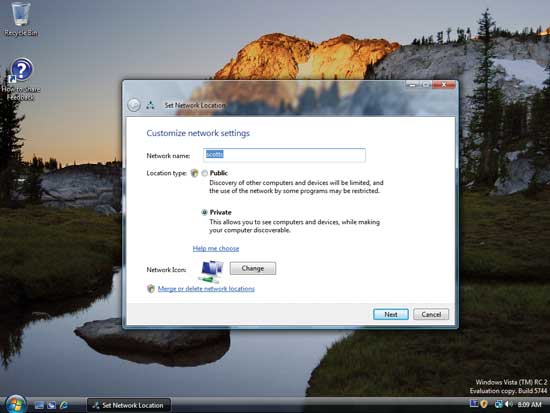Open How to Share Feedback shortcut

21,80
